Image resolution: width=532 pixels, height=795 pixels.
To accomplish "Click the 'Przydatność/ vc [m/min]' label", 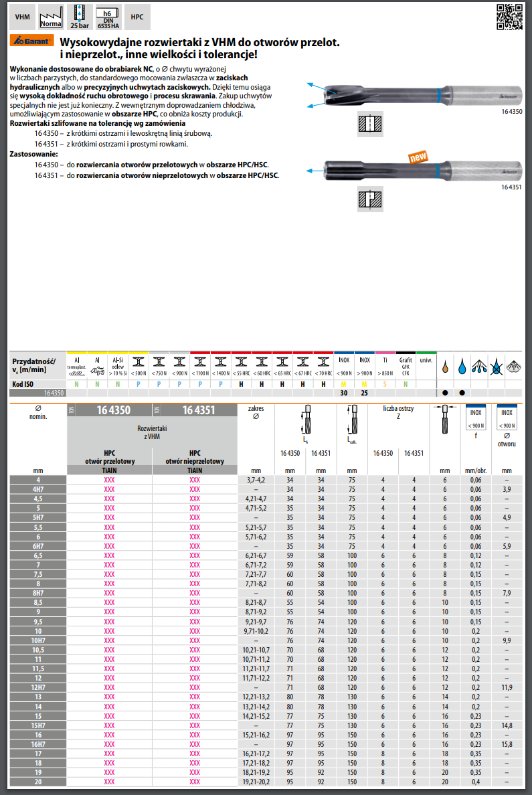I will [33, 365].
